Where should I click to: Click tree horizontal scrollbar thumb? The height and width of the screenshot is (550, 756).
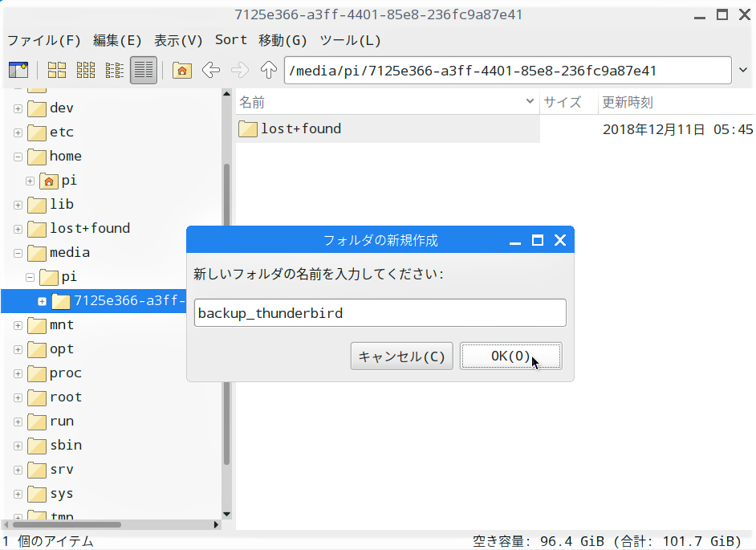tap(67, 524)
